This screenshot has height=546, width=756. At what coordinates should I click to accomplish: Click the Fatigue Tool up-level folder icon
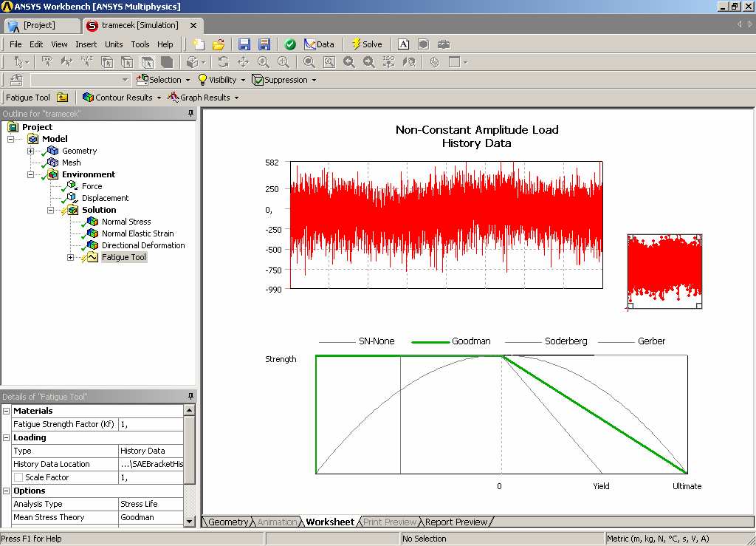coord(62,98)
